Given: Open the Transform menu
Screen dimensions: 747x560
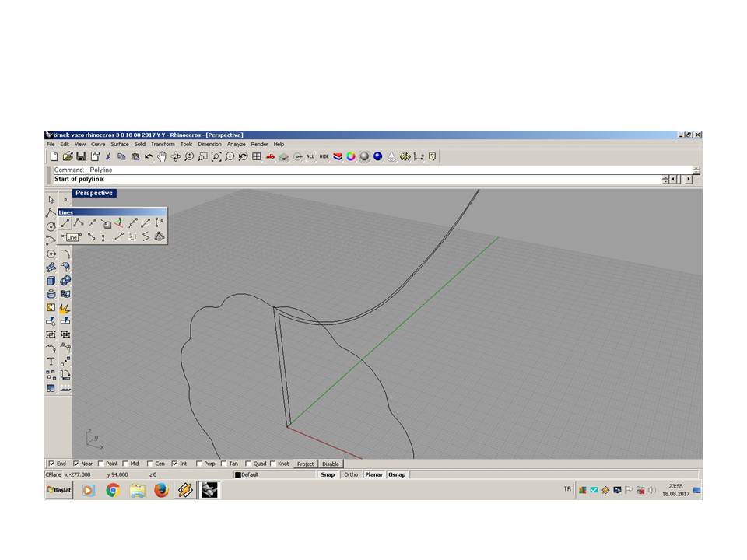Looking at the screenshot, I should 163,144.
